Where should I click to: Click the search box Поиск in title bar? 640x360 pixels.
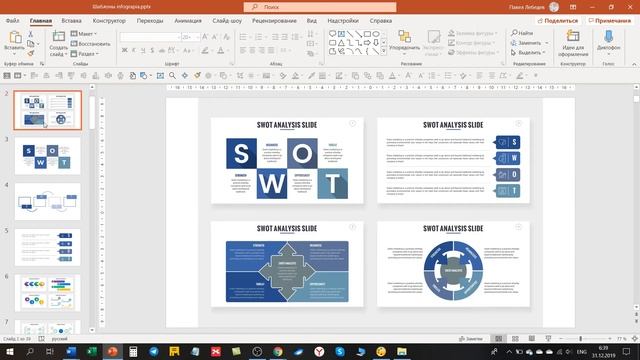pos(320,7)
